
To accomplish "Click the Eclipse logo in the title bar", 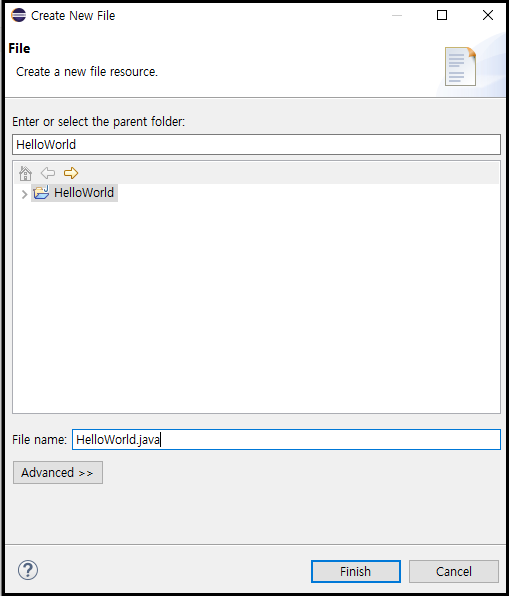I will pyautogui.click(x=18, y=15).
